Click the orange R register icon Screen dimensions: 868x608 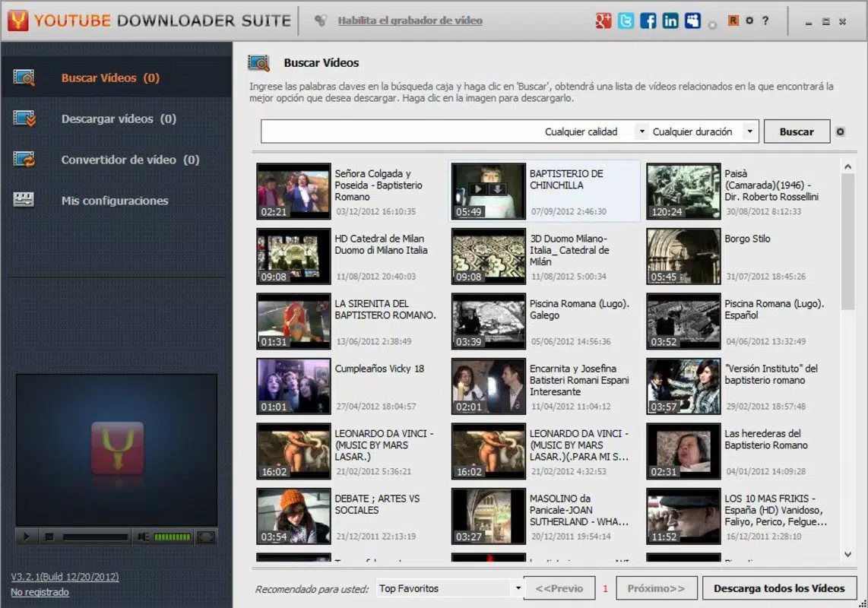click(x=733, y=21)
